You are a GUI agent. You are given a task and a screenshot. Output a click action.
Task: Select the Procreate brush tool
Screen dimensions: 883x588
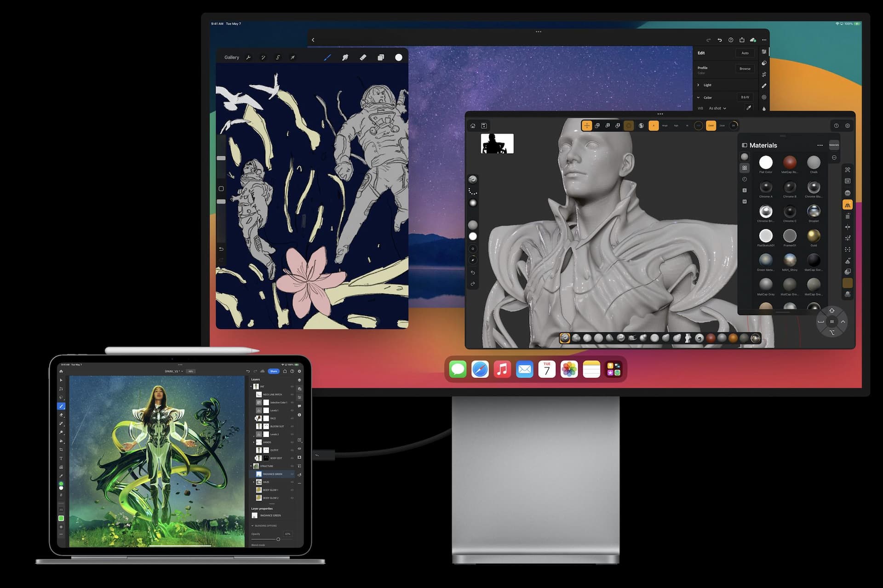click(x=327, y=57)
